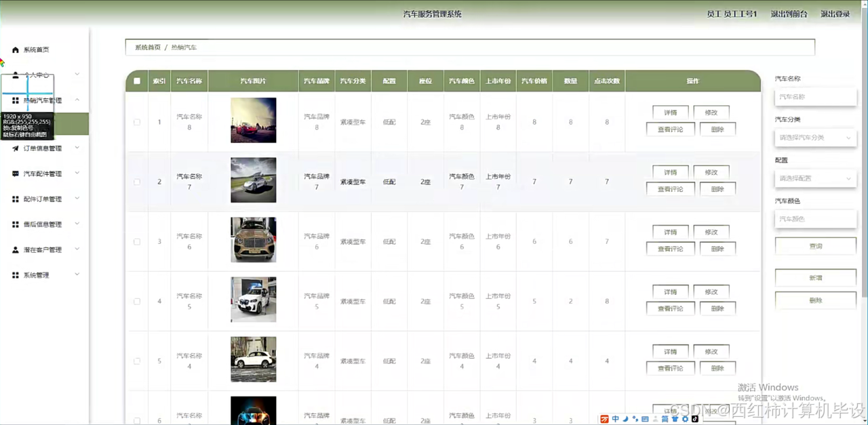868x425 pixels.
Task: Expand the 个人中心 chevron in sidebar
Action: click(x=77, y=74)
